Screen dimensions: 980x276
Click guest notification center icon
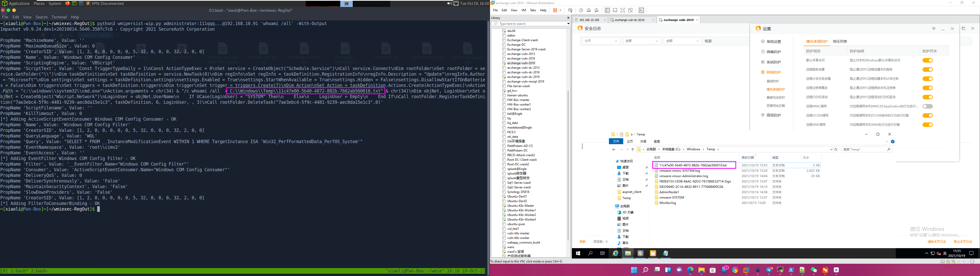click(971, 253)
